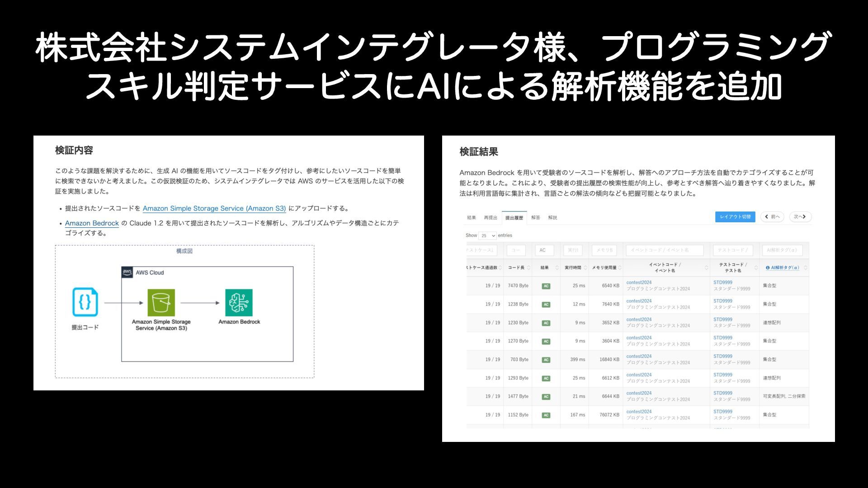Click the 1270 Byte code length cell
This screenshot has width=868, height=488.
pos(518,342)
